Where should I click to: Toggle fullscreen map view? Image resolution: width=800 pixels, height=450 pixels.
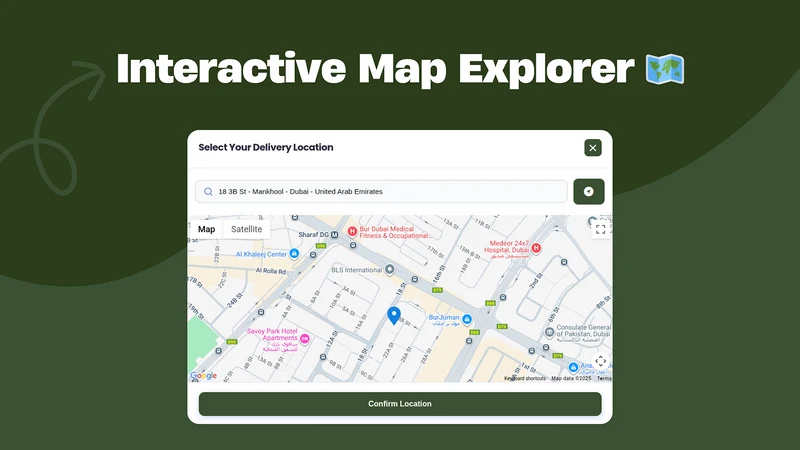pyautogui.click(x=601, y=230)
